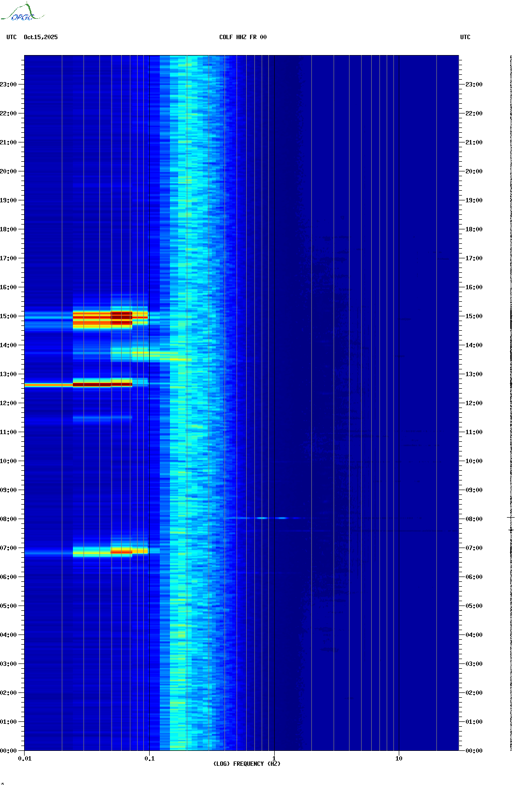Click the UTC label above the right time axis
The width and height of the screenshot is (532, 789).
[x=465, y=37]
